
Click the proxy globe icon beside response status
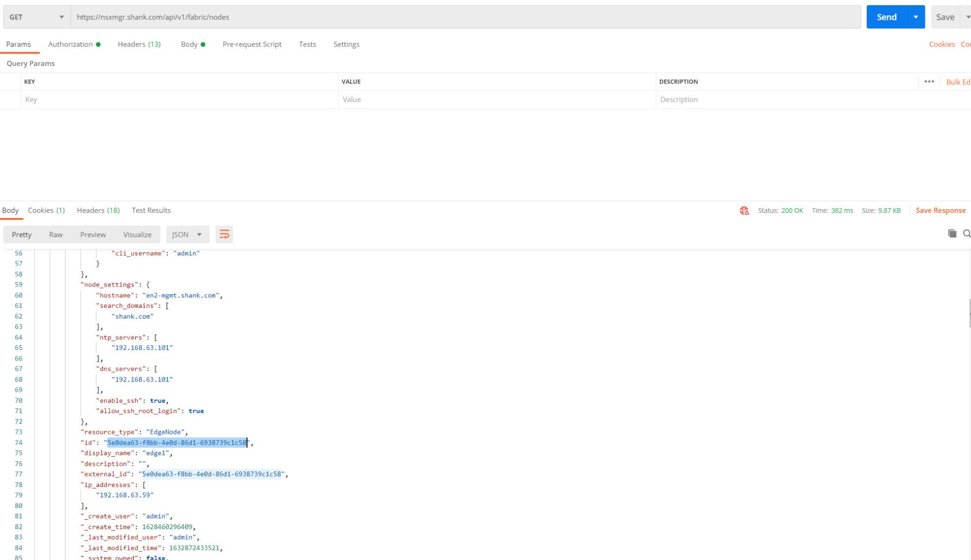pos(744,210)
